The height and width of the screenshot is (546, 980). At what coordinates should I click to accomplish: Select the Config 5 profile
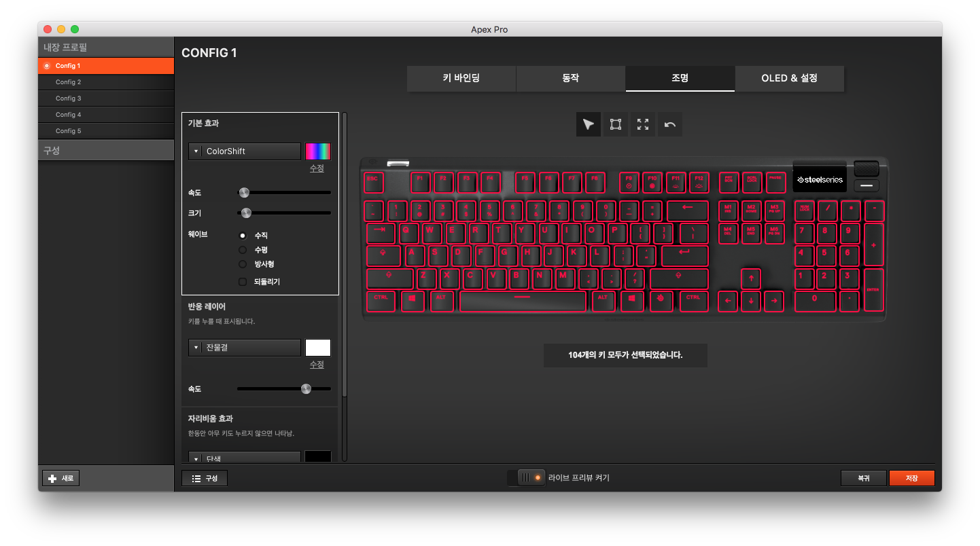click(x=106, y=131)
